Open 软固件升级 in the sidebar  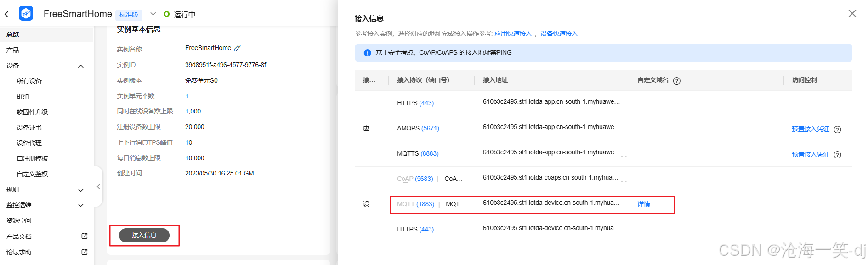pos(32,112)
